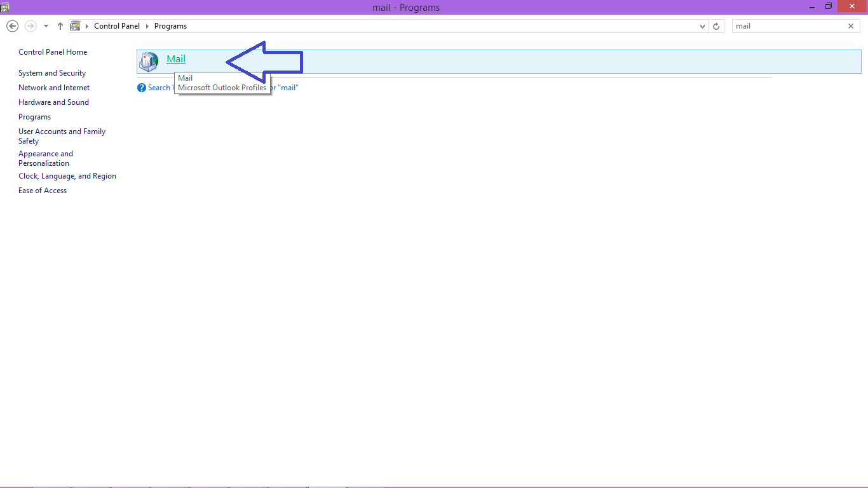Click the Control Panel icon in the address bar
This screenshot has width=868, height=488.
76,26
